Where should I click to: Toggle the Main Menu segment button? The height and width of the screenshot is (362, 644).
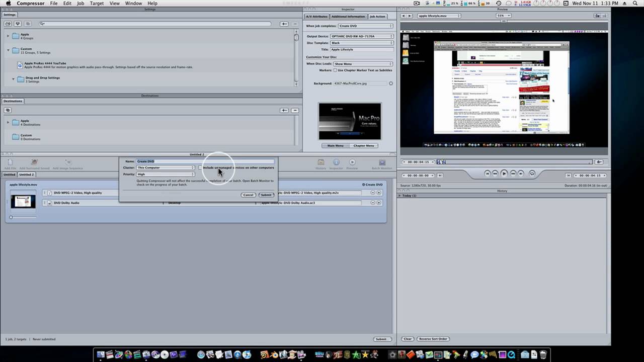[x=335, y=146]
